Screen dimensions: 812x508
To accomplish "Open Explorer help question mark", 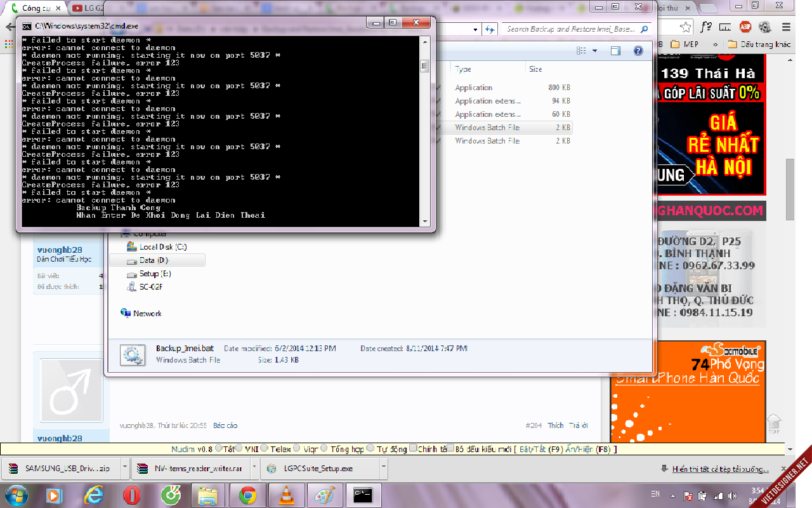I will tap(639, 51).
